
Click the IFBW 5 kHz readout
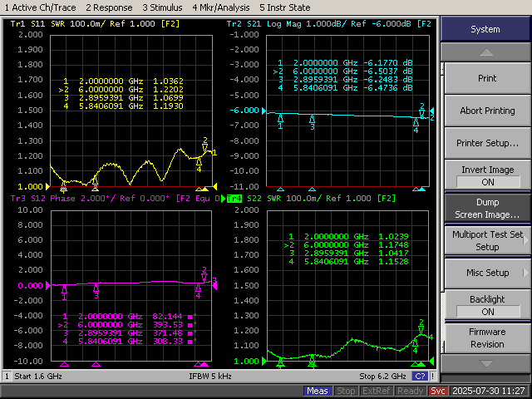pyautogui.click(x=210, y=377)
